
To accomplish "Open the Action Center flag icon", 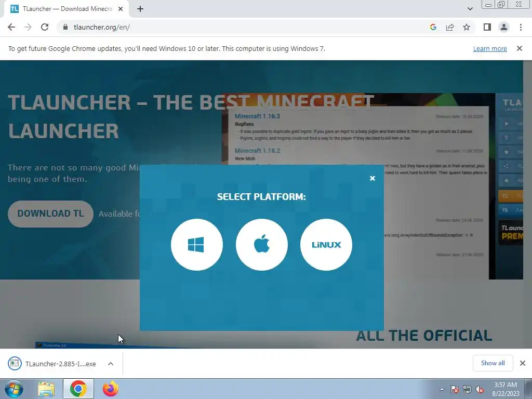I will click(454, 390).
